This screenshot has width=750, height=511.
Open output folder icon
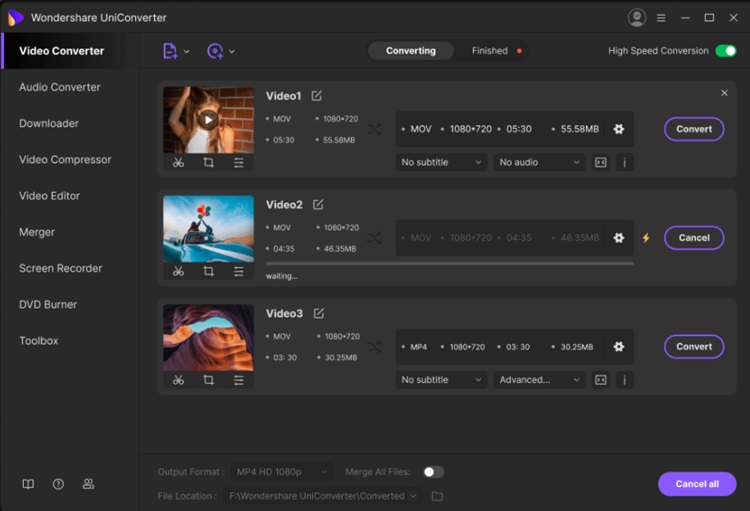(x=437, y=496)
